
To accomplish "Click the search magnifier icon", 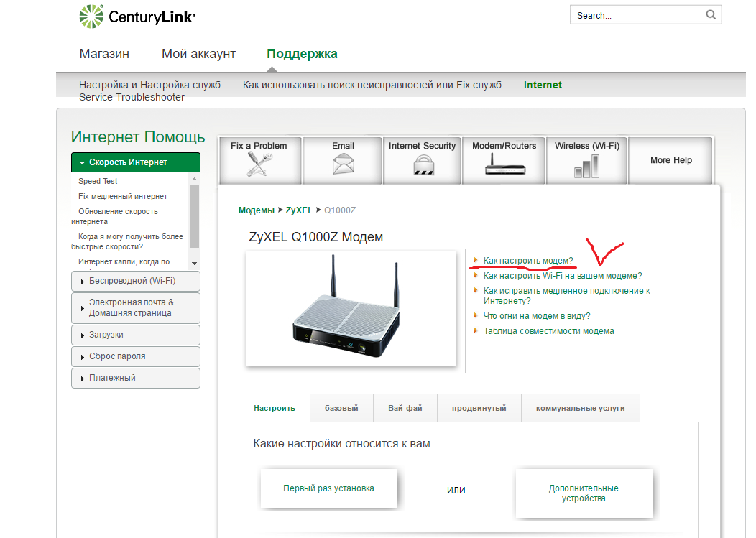I will tap(711, 15).
